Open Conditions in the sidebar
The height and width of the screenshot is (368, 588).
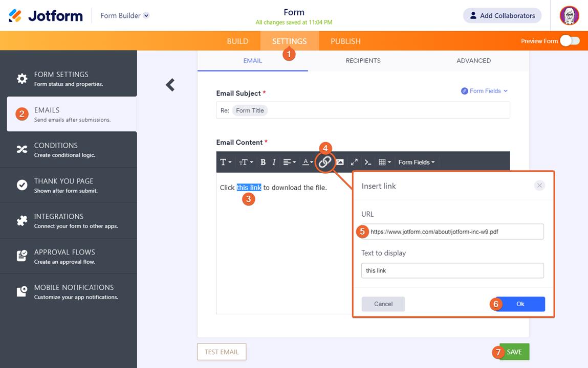(x=69, y=149)
